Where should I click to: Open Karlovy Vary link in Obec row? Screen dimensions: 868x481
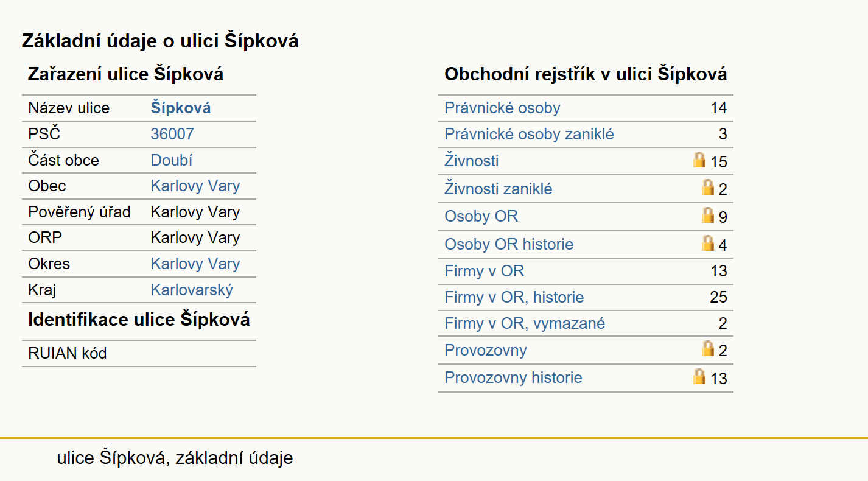click(x=195, y=186)
